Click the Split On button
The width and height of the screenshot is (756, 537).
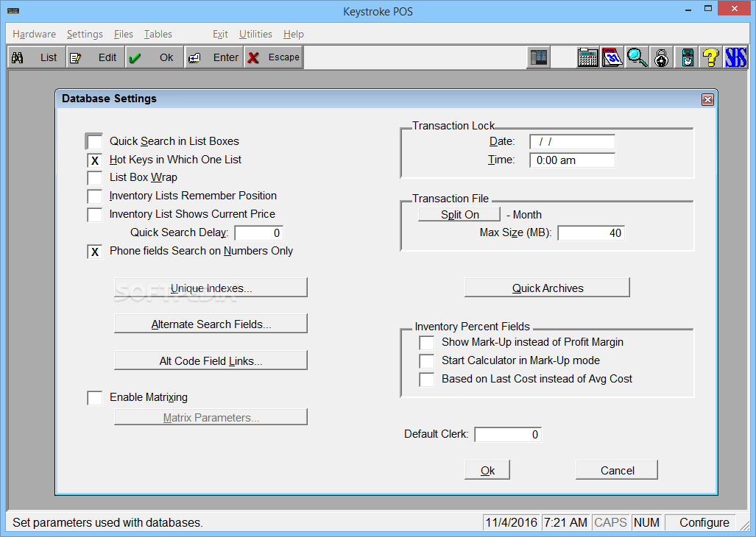click(459, 214)
